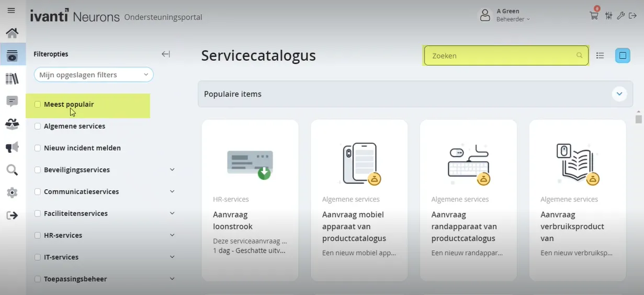Expand the Toepassingsbeheer chevron
644x295 pixels.
[172, 279]
